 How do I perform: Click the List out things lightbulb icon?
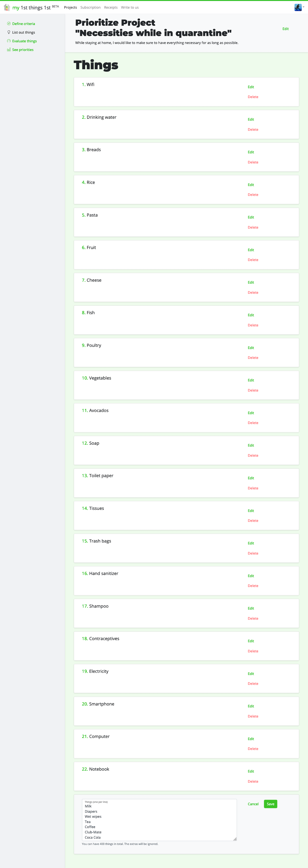coord(9,32)
